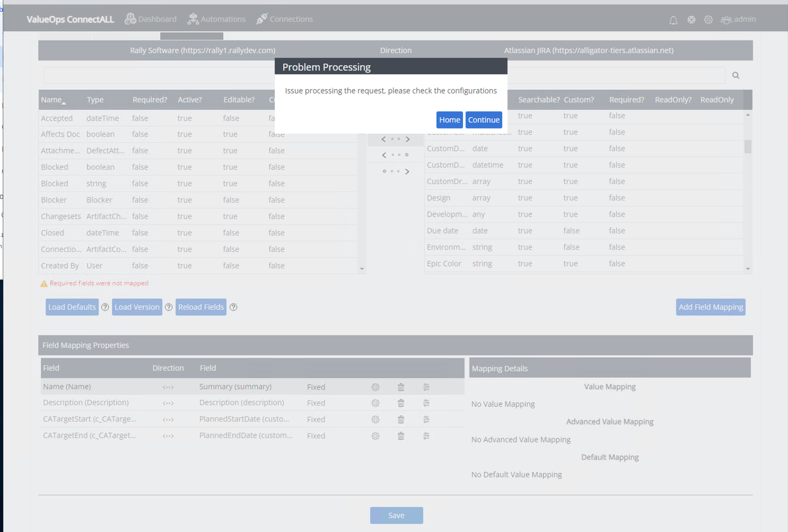Open settings gear for Name mapping row
Viewport: 788px width, 532px height.
point(375,387)
